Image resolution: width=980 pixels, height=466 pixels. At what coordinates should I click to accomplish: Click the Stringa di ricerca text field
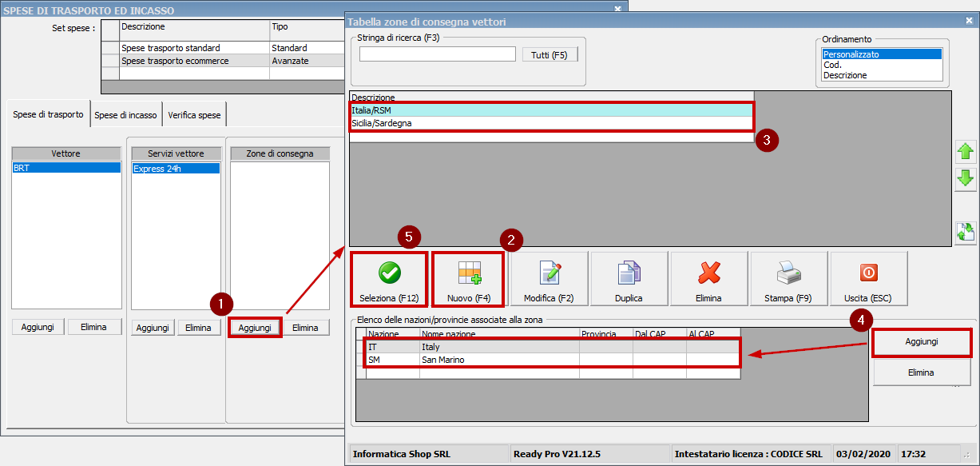click(437, 54)
